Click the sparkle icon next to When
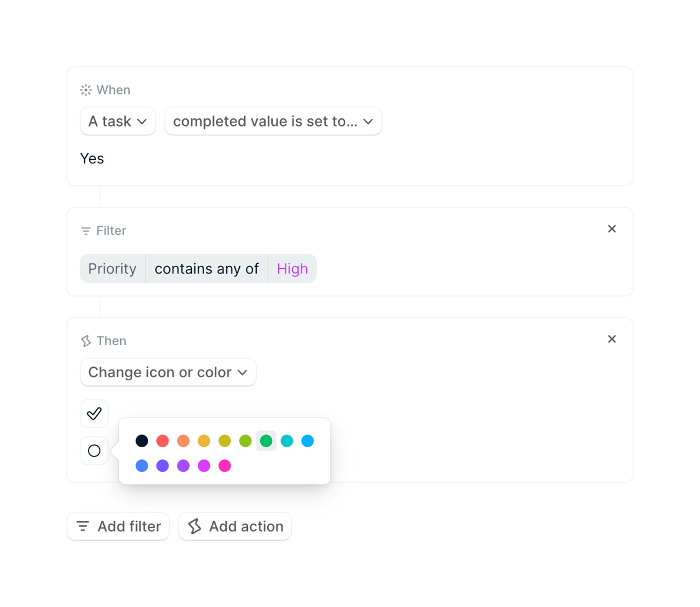This screenshot has height=607, width=700. pos(85,90)
